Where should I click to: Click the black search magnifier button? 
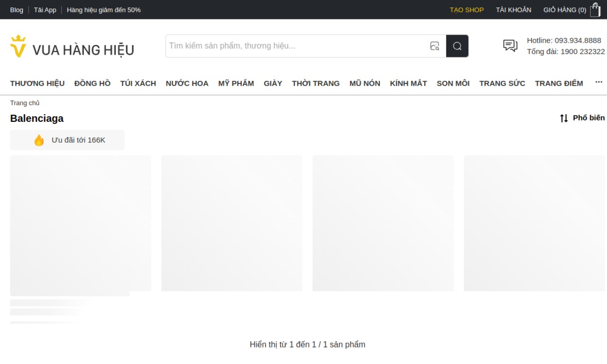coord(457,46)
